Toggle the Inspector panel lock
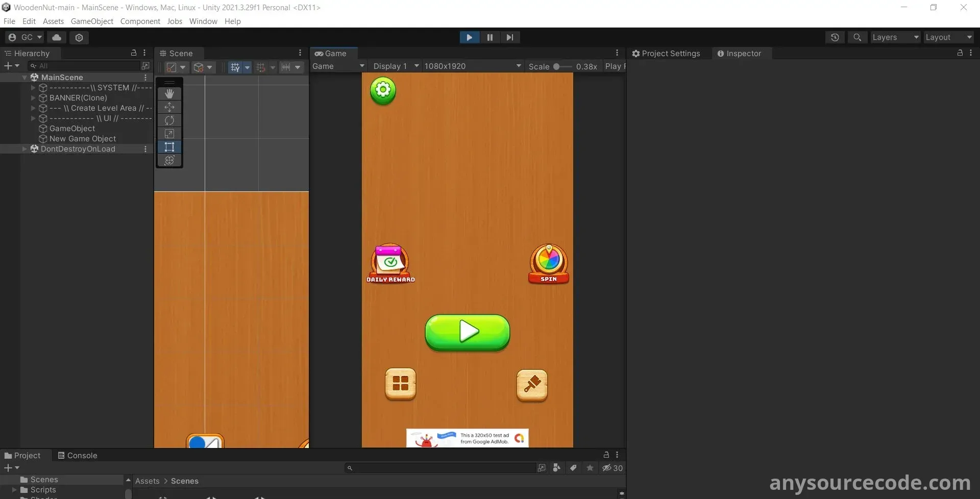 click(960, 53)
